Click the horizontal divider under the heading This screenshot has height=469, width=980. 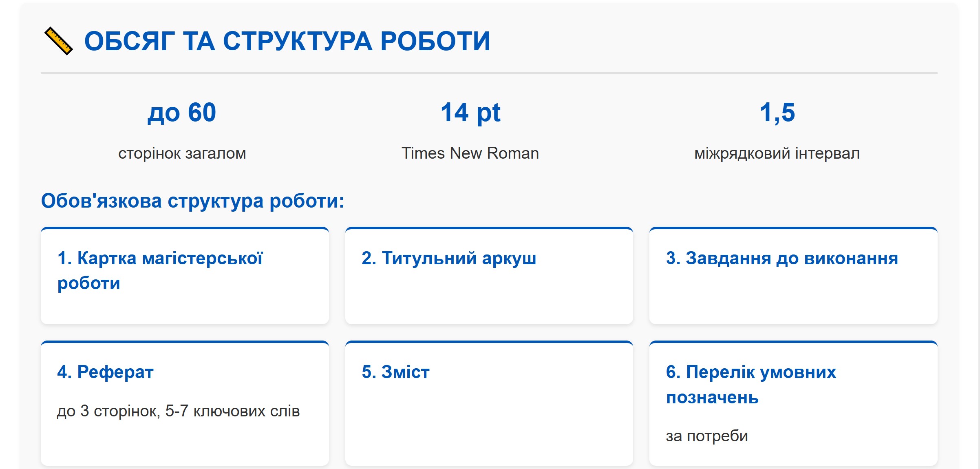(x=489, y=73)
